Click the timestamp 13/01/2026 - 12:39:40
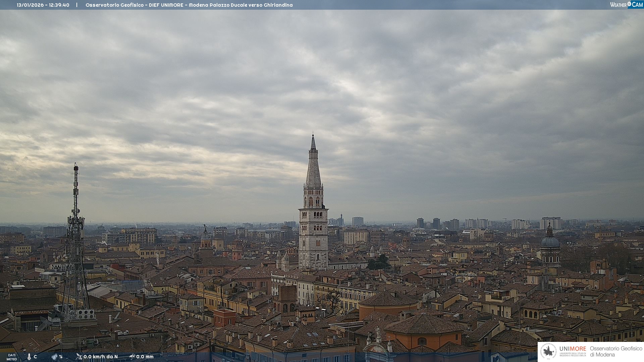The height and width of the screenshot is (362, 644). pos(43,5)
